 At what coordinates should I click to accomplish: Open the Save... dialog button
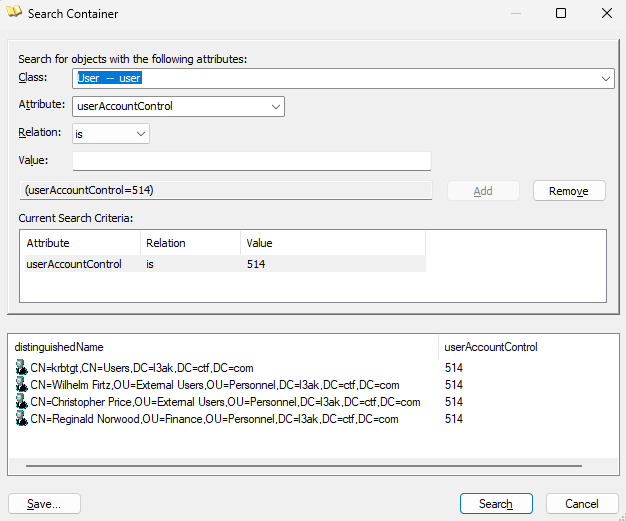click(x=44, y=504)
